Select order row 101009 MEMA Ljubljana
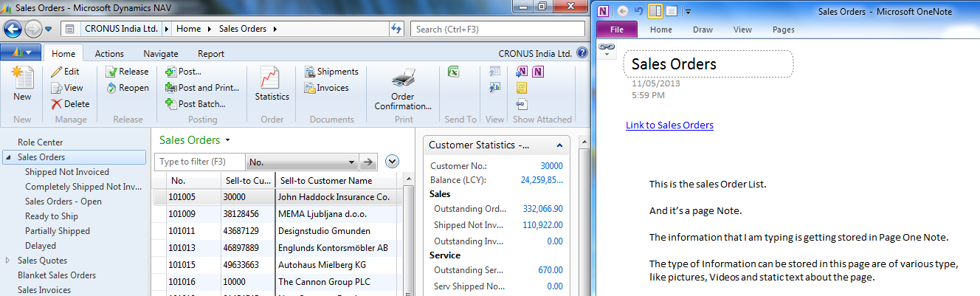 point(277,214)
